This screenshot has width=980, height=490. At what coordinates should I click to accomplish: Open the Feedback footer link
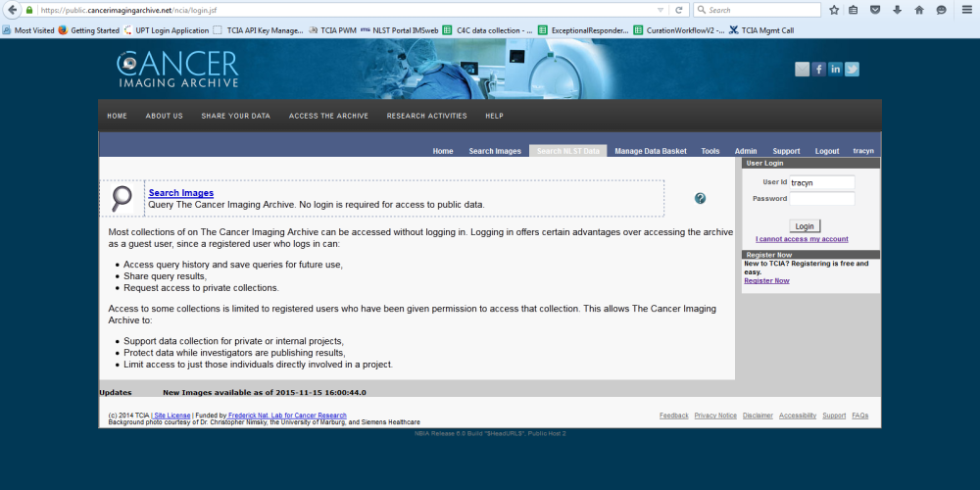pos(674,416)
